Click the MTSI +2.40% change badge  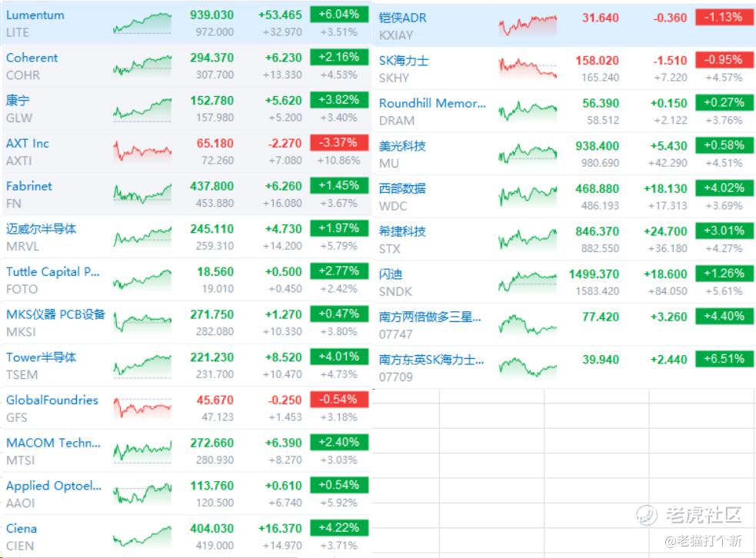pyautogui.click(x=339, y=443)
